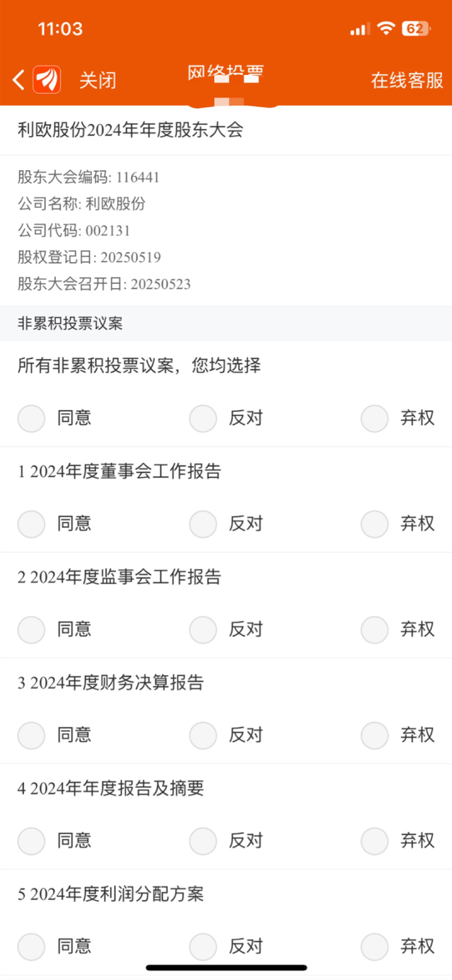Tap the battery level indicator
Viewport: 452px width, 980px height.
tap(416, 28)
